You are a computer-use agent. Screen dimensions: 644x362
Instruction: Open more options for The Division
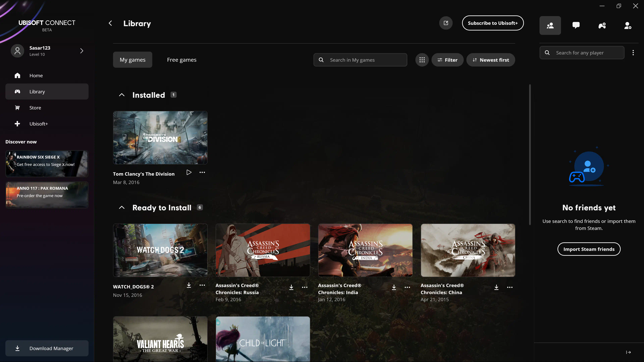[202, 172]
